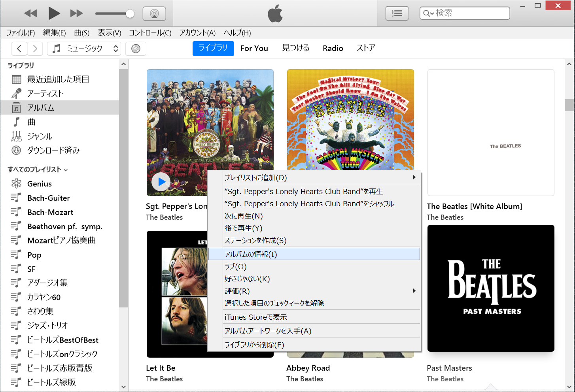Switch to the For You tab

254,48
